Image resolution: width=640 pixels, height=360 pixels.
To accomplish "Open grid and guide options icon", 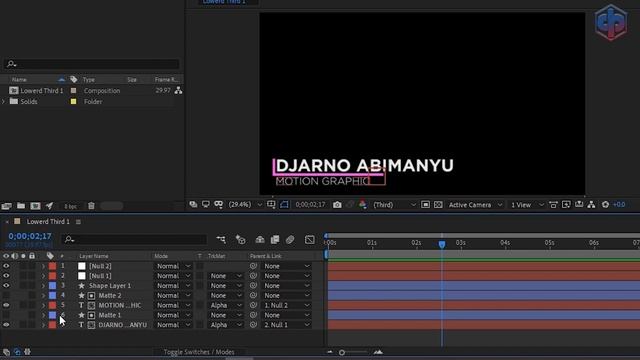I will coord(271,204).
